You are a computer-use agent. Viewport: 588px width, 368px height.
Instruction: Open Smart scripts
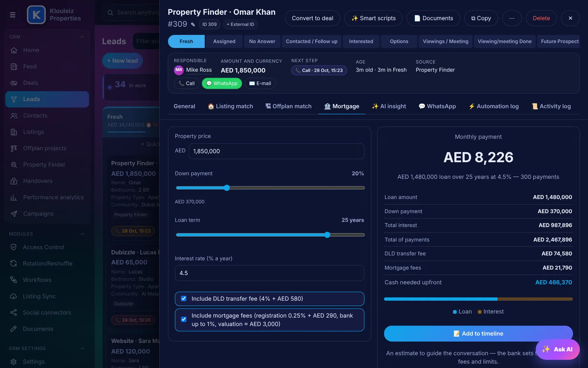point(373,18)
